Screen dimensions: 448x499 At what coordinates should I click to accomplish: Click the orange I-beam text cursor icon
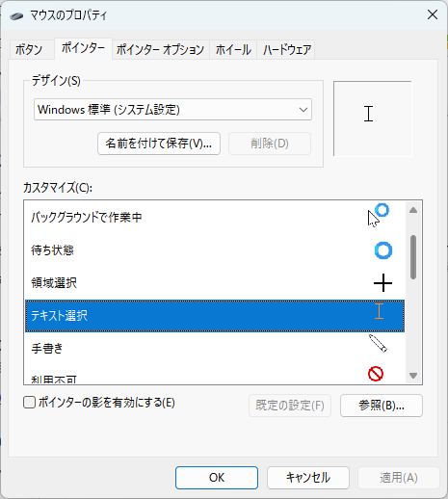[380, 311]
